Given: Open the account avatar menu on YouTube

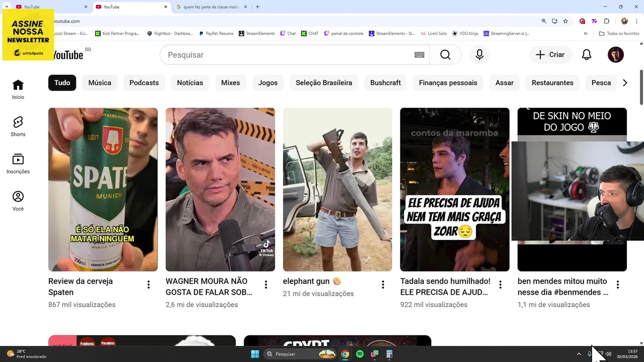Looking at the screenshot, I should (x=616, y=55).
